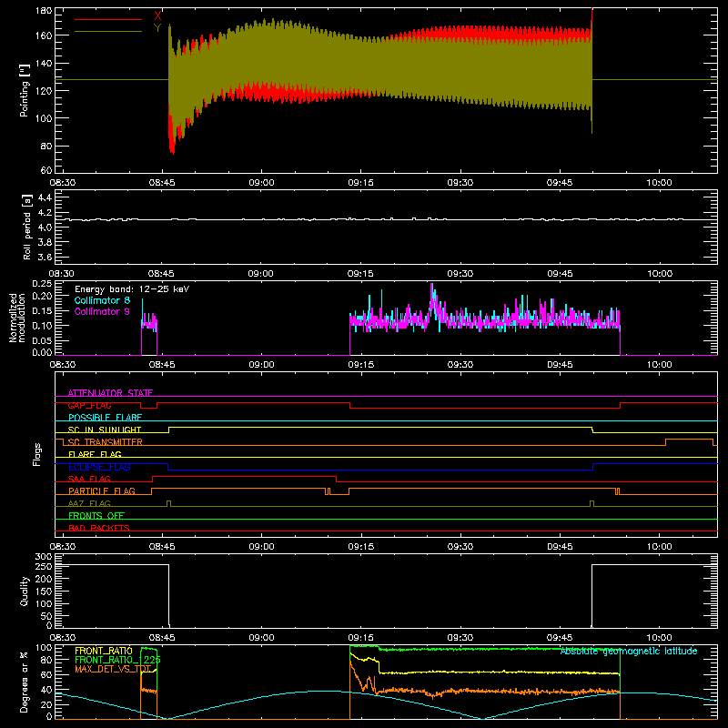Click the olive Y legend label
The image size is (728, 728).
pyautogui.click(x=157, y=28)
